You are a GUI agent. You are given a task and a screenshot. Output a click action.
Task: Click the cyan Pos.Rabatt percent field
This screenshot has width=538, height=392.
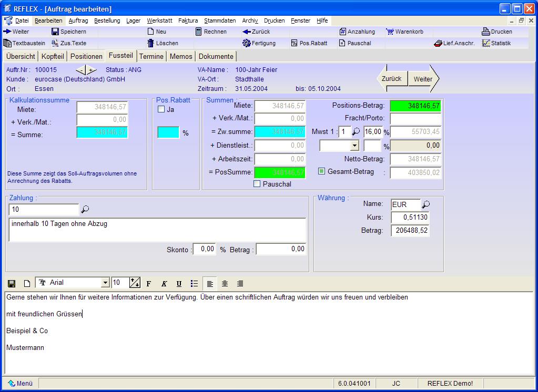coord(168,132)
